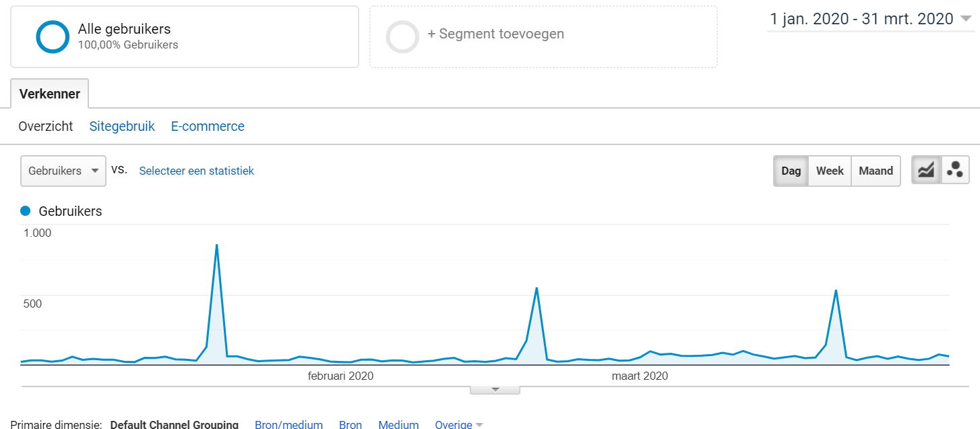This screenshot has height=429, width=980.
Task: Open the Gebruikers metric dropdown
Action: click(63, 171)
